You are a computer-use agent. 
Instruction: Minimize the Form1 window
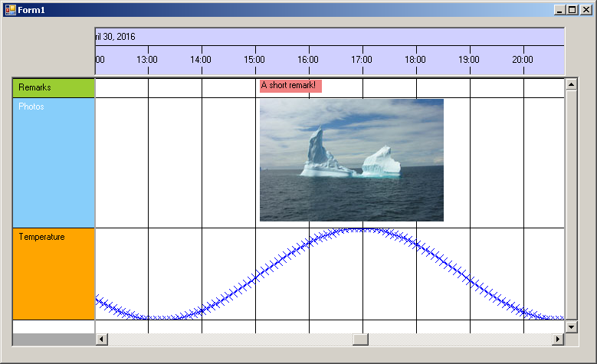pos(560,9)
